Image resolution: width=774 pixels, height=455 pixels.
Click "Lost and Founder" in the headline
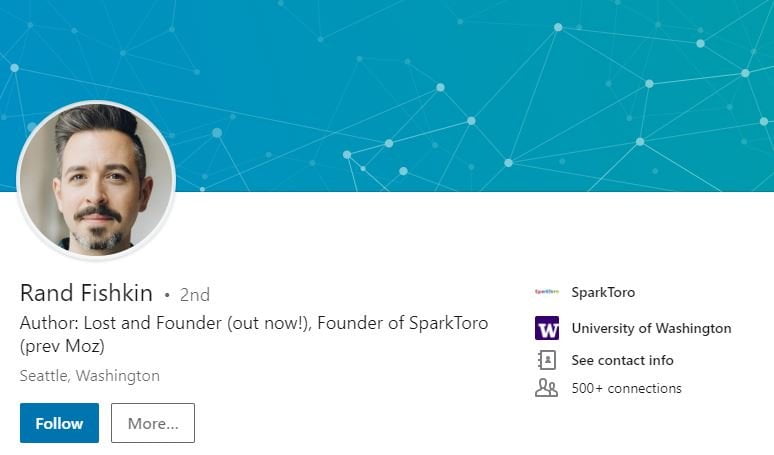(x=153, y=323)
